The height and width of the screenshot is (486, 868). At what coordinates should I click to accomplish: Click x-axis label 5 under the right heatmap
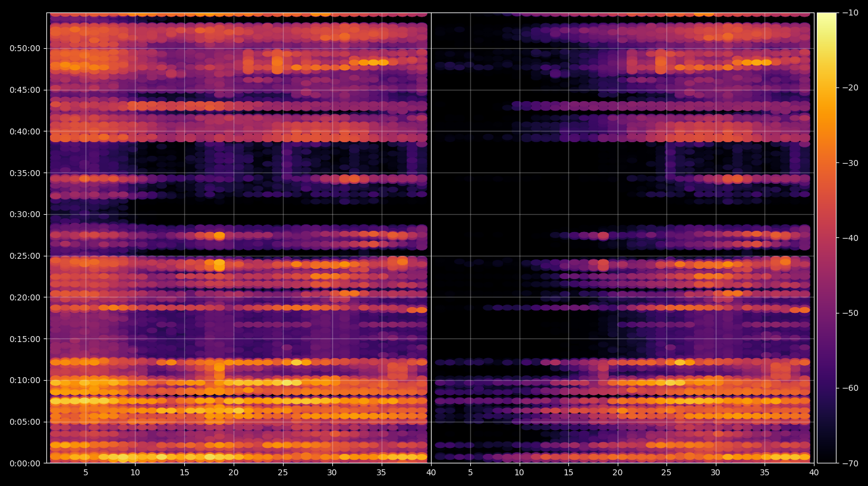[x=470, y=473]
